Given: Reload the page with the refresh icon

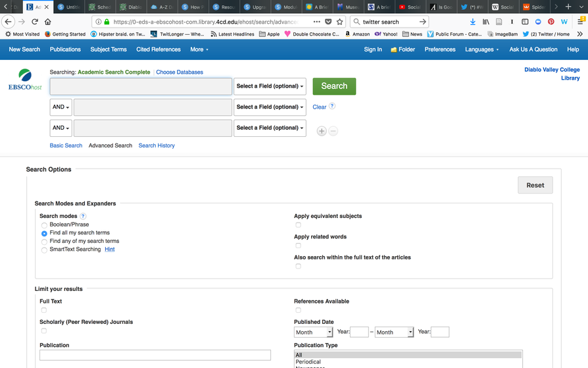Looking at the screenshot, I should 34,22.
